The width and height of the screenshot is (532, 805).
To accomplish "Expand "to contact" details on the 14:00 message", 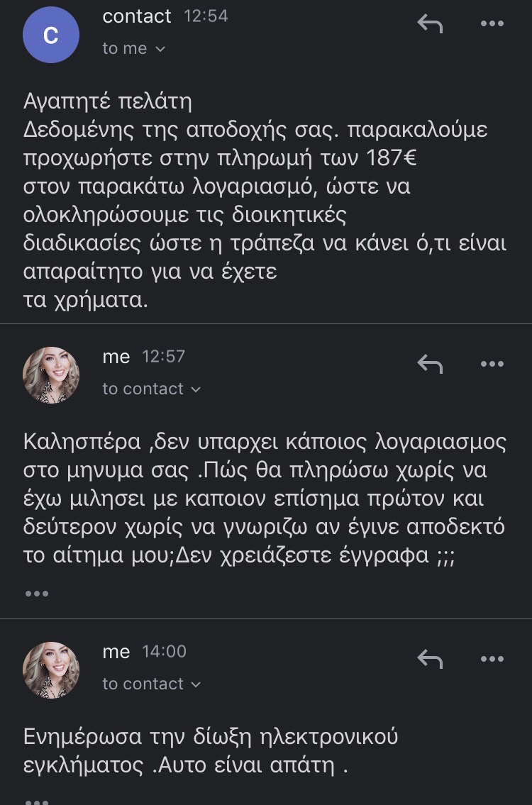I will [x=151, y=684].
